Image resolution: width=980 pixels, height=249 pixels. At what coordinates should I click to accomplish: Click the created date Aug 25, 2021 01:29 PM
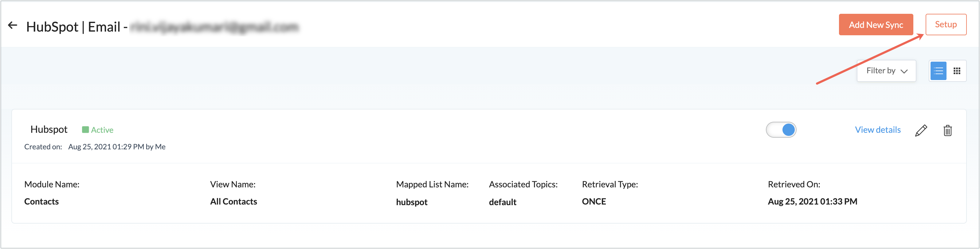click(x=106, y=147)
